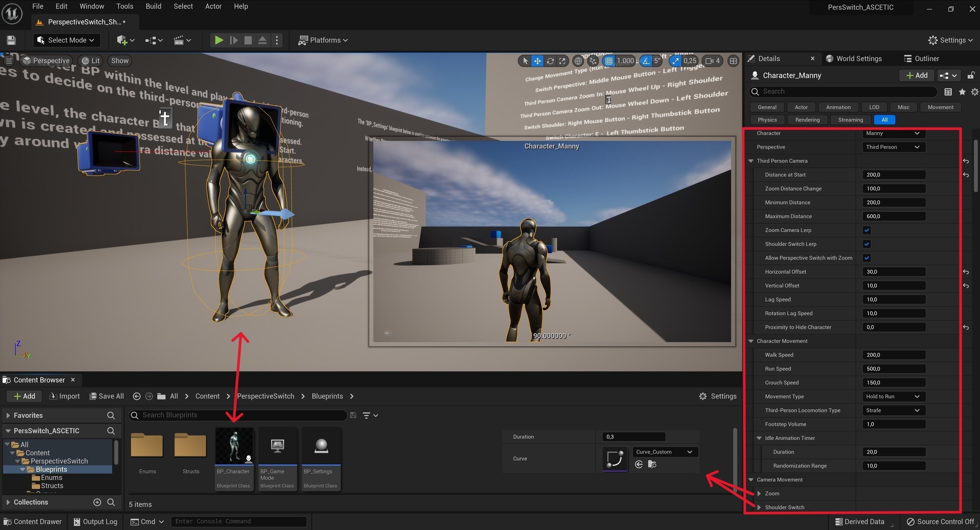Reset Horizontal Offset to default arrow
Image resolution: width=980 pixels, height=530 pixels.
(966, 272)
